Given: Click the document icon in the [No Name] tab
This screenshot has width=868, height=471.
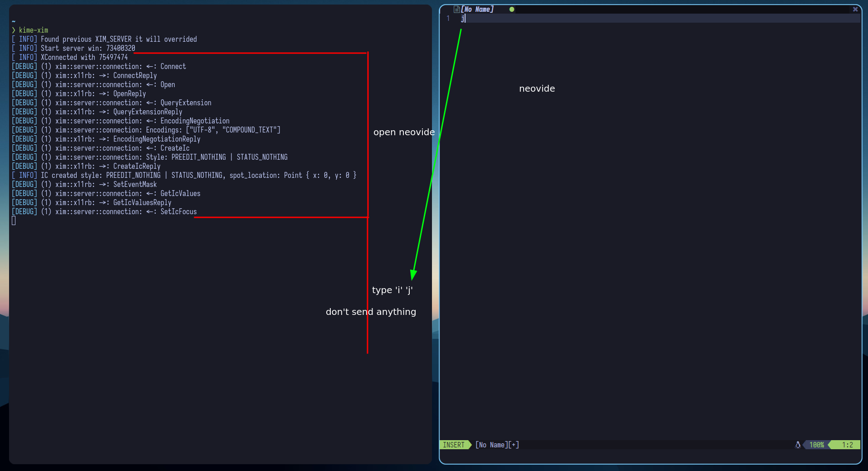Looking at the screenshot, I should (x=456, y=9).
